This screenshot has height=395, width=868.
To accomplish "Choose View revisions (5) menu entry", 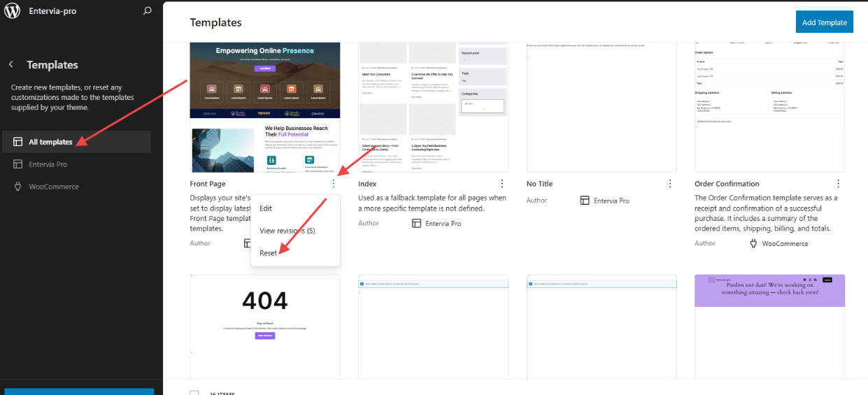I will [295, 231].
